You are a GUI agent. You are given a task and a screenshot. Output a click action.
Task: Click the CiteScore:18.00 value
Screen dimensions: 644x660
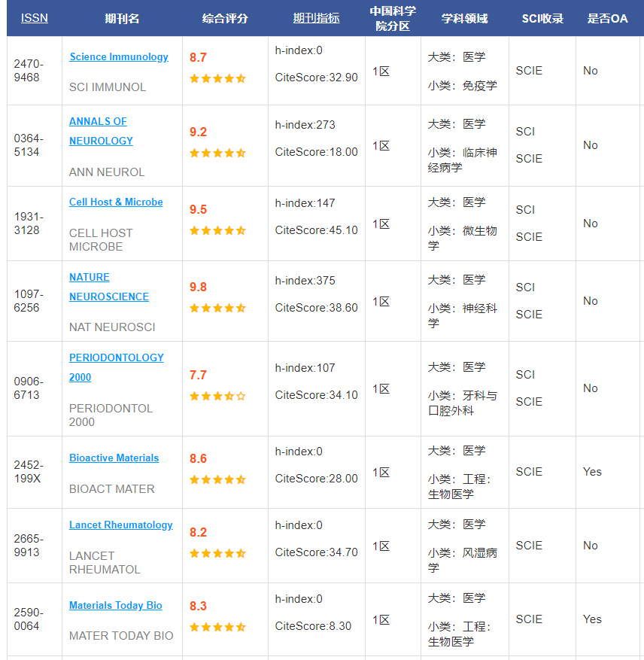click(x=317, y=152)
